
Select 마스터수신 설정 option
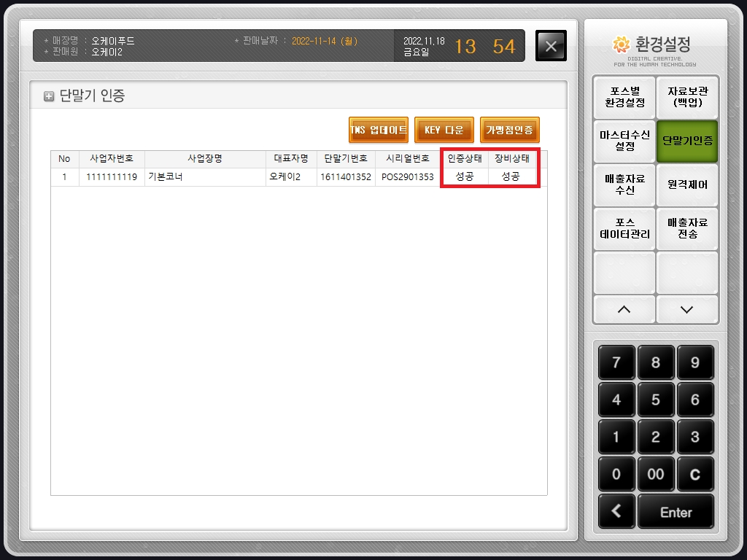(x=624, y=141)
